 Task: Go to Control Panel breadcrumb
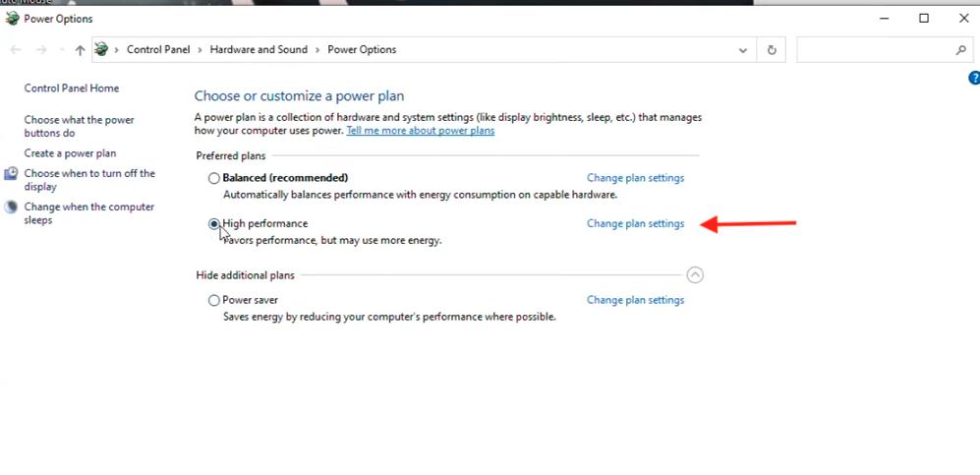(x=158, y=50)
